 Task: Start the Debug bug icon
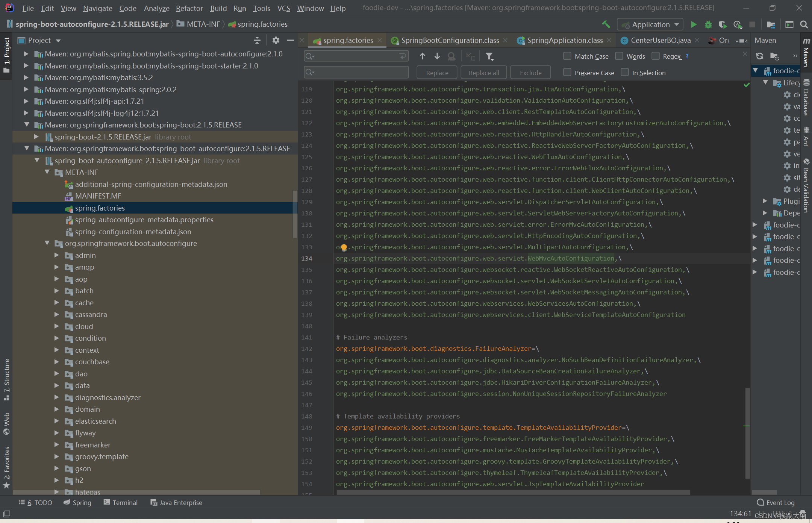708,24
